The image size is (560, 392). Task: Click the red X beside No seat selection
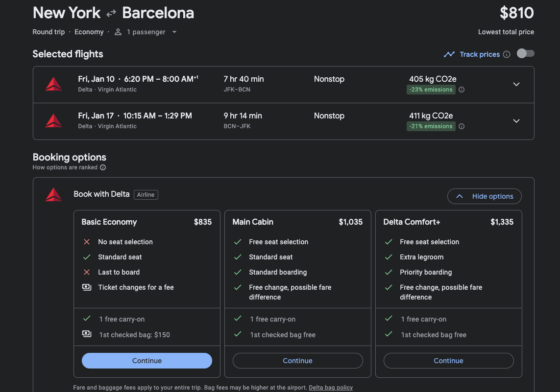click(x=86, y=242)
